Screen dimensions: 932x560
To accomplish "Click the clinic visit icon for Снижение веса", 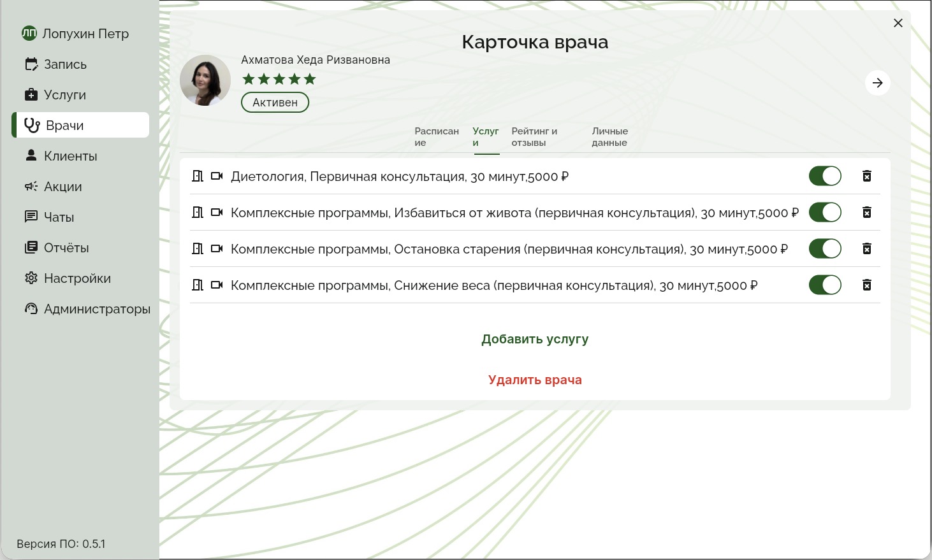I will (198, 285).
